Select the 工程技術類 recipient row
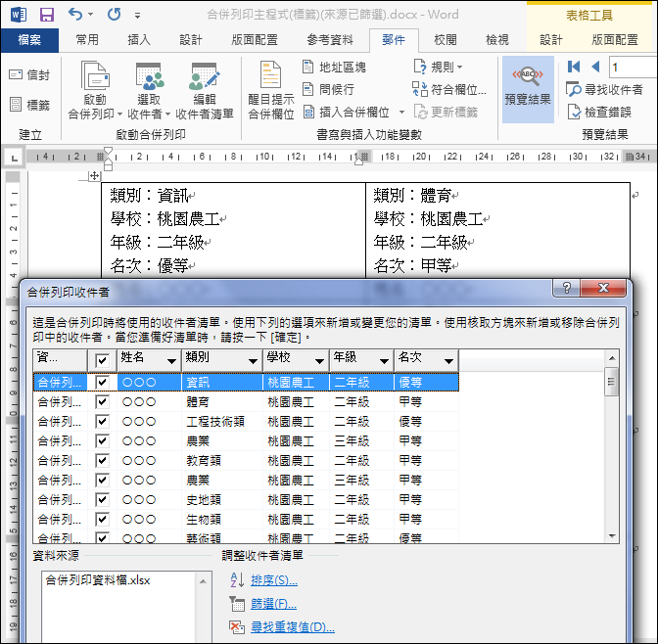This screenshot has width=658, height=644. (246, 421)
